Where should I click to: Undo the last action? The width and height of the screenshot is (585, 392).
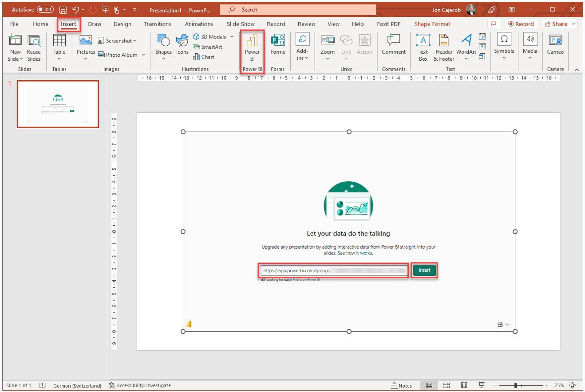pos(75,9)
